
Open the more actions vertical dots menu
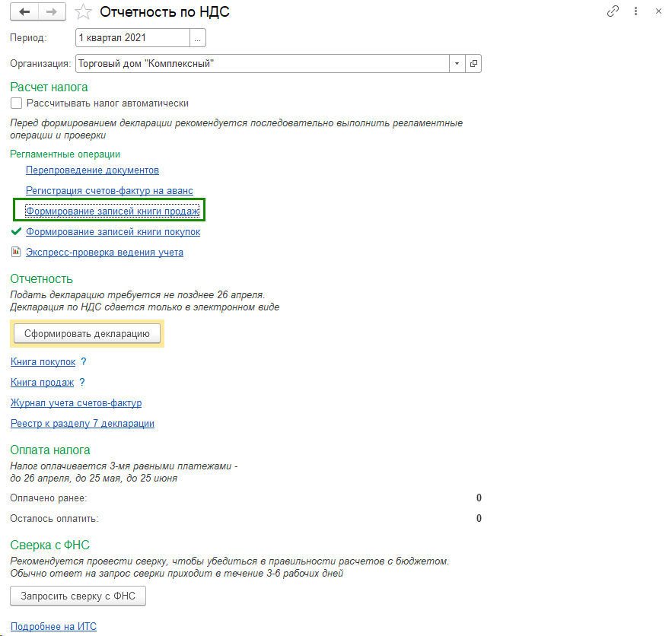tap(636, 11)
